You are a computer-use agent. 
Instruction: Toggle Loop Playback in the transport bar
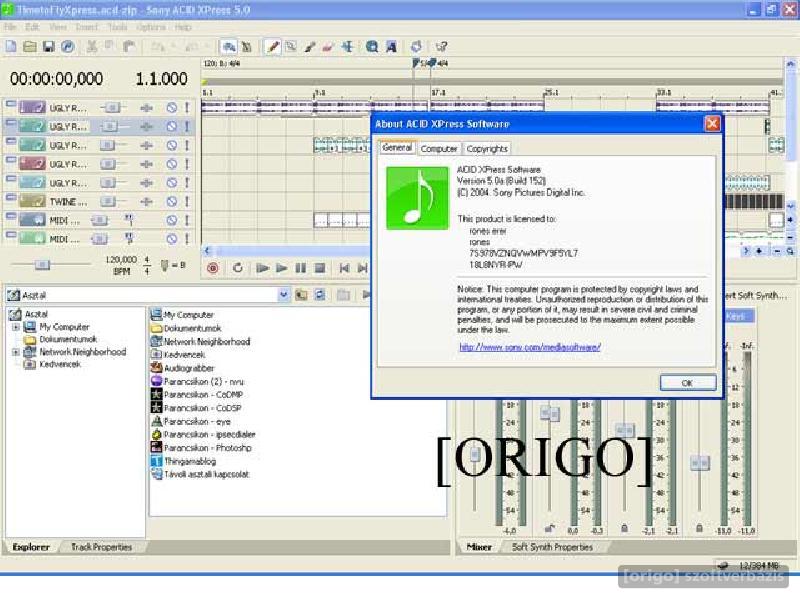(238, 268)
